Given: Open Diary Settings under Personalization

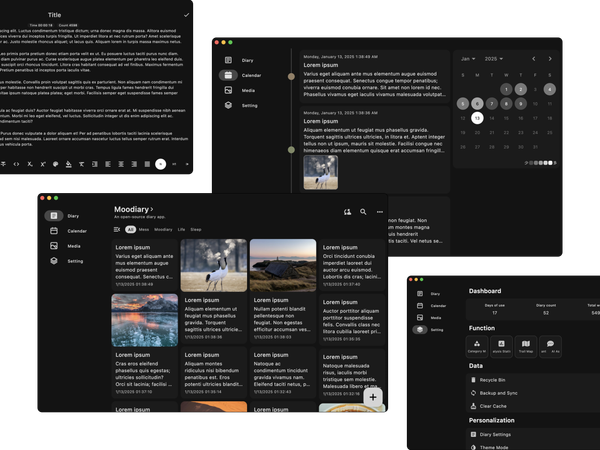Looking at the screenshot, I should [x=534, y=434].
